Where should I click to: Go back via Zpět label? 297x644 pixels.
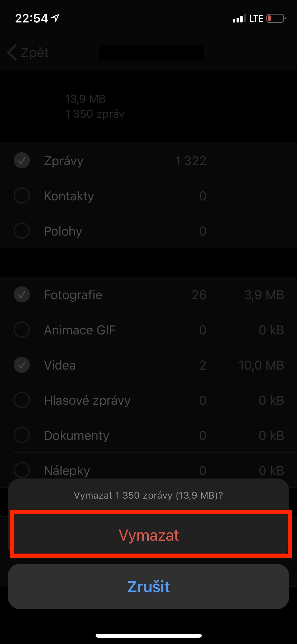coord(35,52)
